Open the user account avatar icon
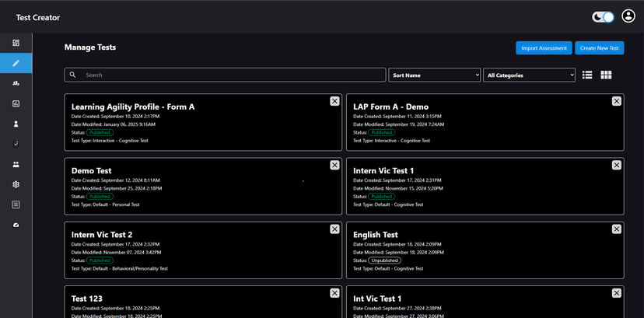This screenshot has width=644, height=318. tap(628, 16)
